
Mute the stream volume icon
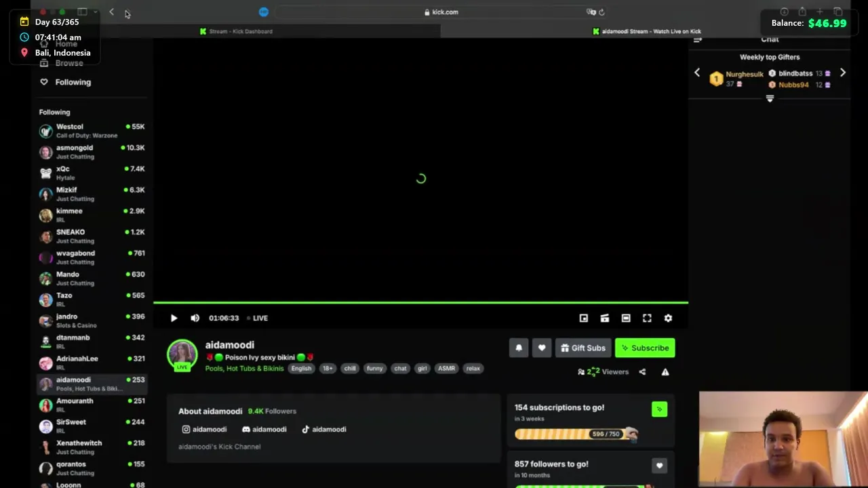click(x=195, y=318)
